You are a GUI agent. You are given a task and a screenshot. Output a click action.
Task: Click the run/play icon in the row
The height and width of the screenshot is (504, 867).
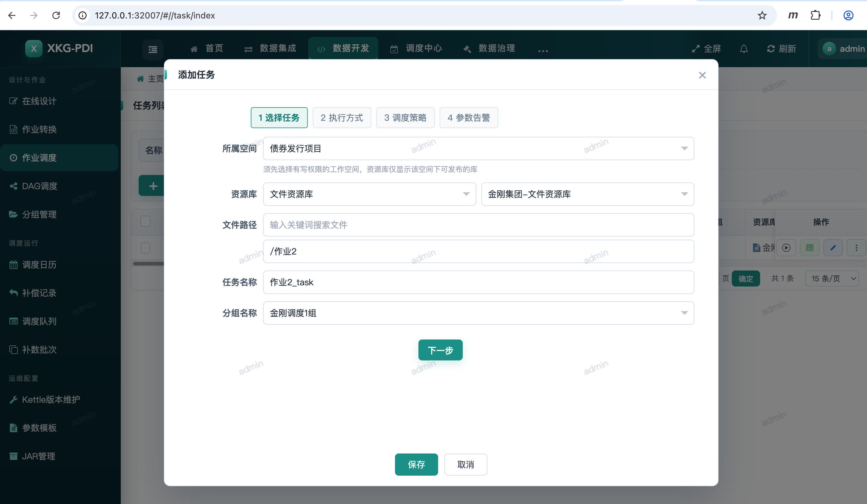point(786,248)
